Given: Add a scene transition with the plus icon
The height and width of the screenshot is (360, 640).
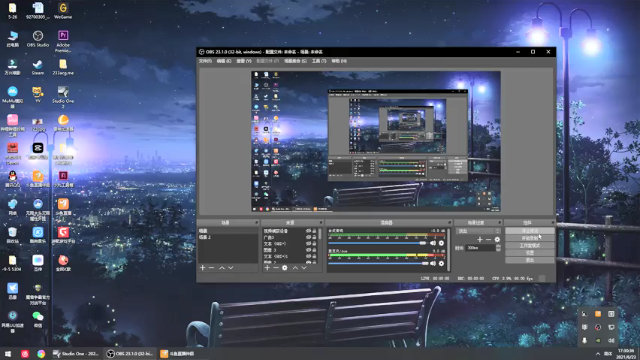Looking at the screenshot, I should click(x=480, y=240).
